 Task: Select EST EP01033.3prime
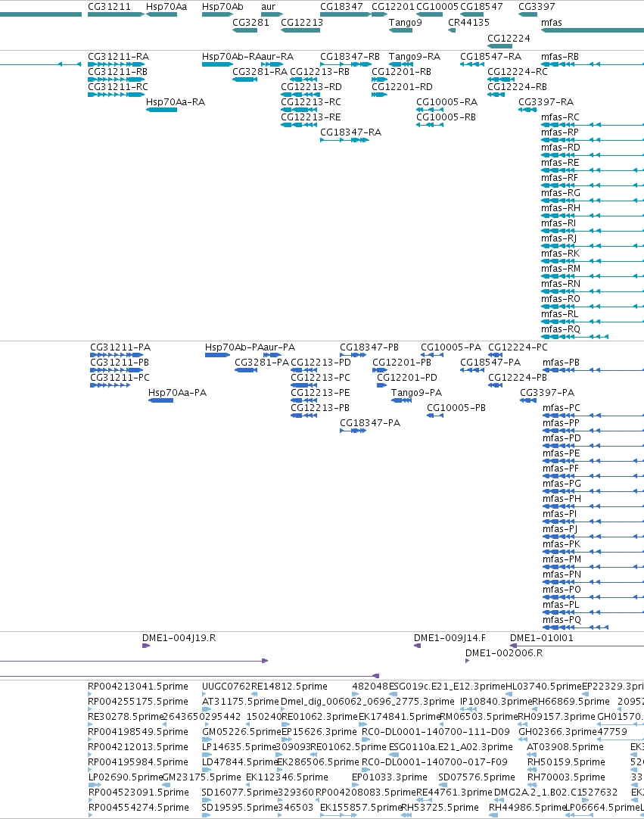[390, 777]
